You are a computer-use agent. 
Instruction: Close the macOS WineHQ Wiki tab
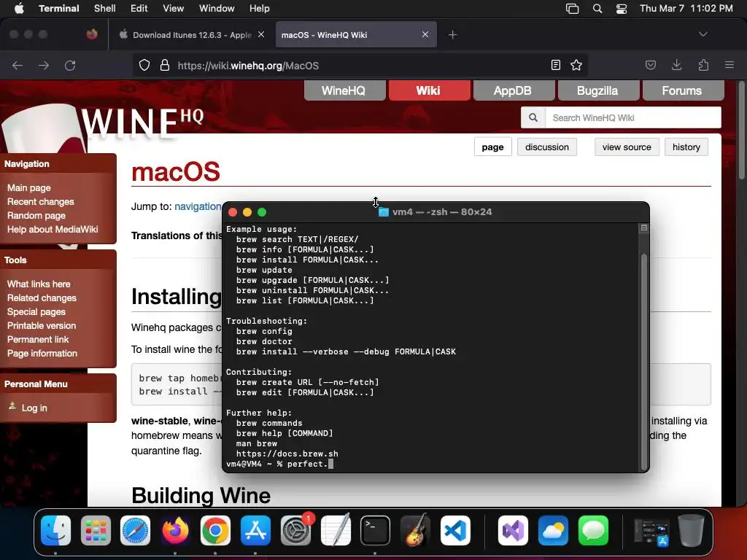click(425, 34)
